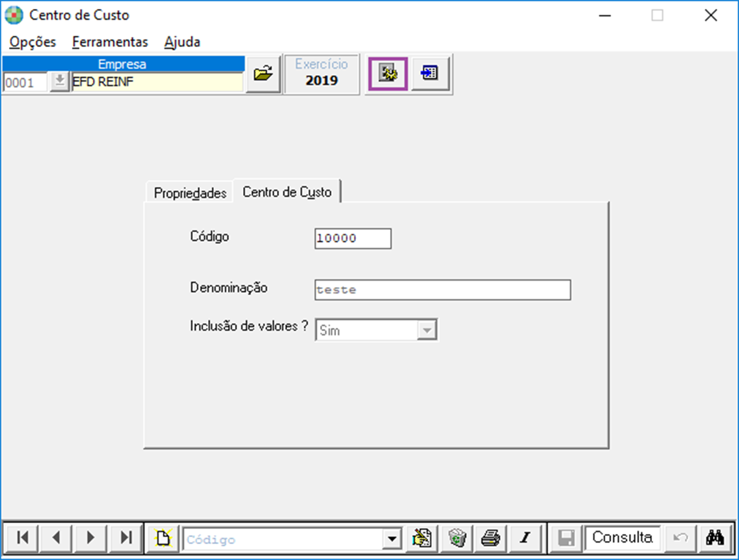Open the Ferramentas menu
The width and height of the screenshot is (739, 560).
coord(110,42)
